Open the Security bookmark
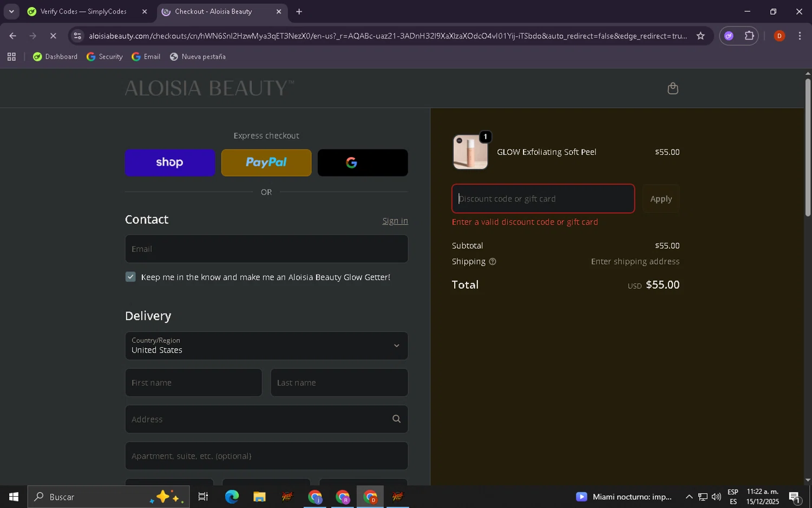The width and height of the screenshot is (812, 508). tap(104, 56)
